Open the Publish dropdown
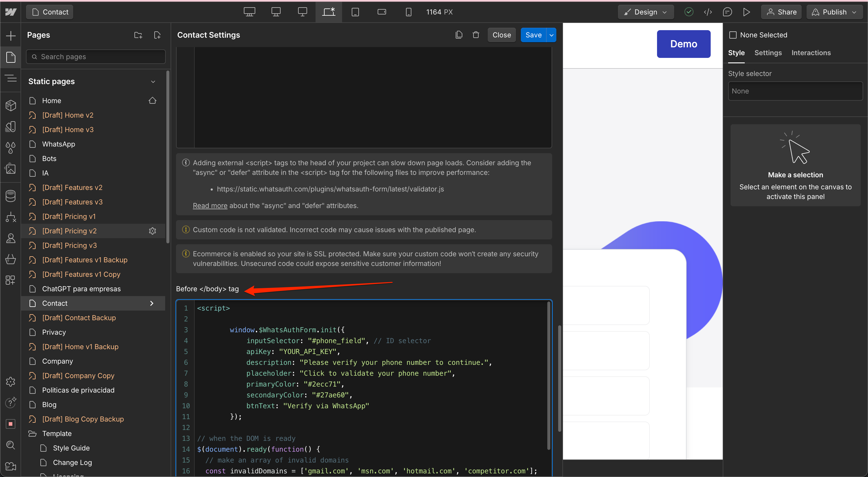The height and width of the screenshot is (477, 868). [x=835, y=12]
